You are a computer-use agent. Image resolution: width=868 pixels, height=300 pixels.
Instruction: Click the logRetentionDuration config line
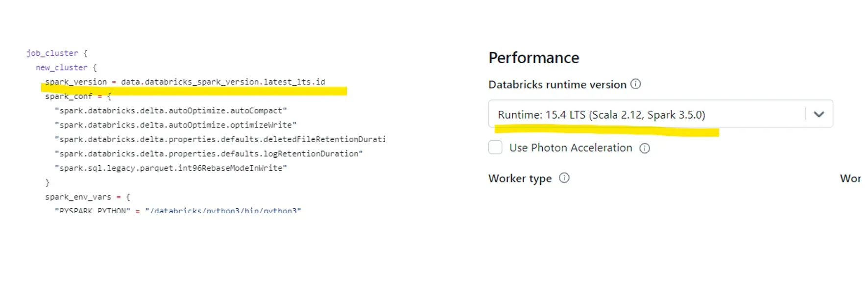pos(209,154)
